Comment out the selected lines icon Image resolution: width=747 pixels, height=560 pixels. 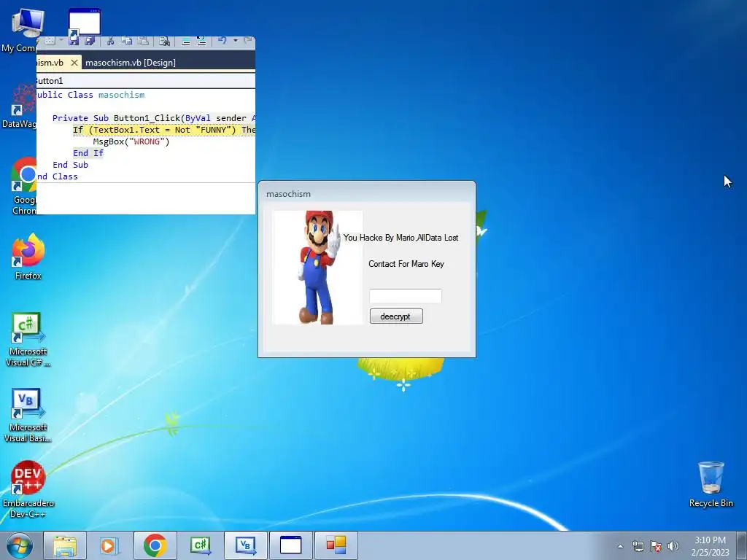tap(186, 41)
